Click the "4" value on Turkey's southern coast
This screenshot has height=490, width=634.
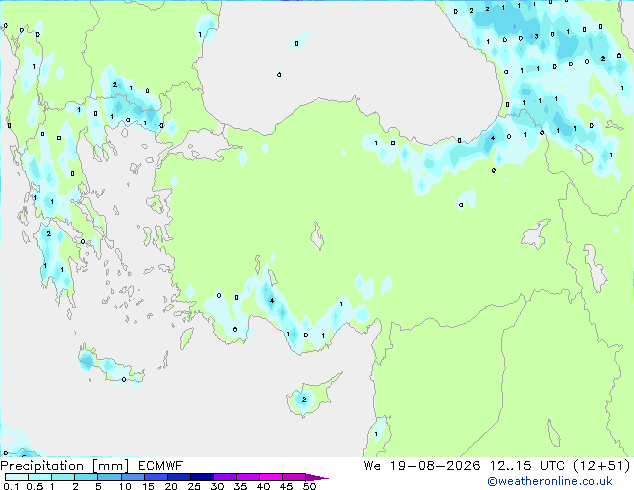click(272, 300)
